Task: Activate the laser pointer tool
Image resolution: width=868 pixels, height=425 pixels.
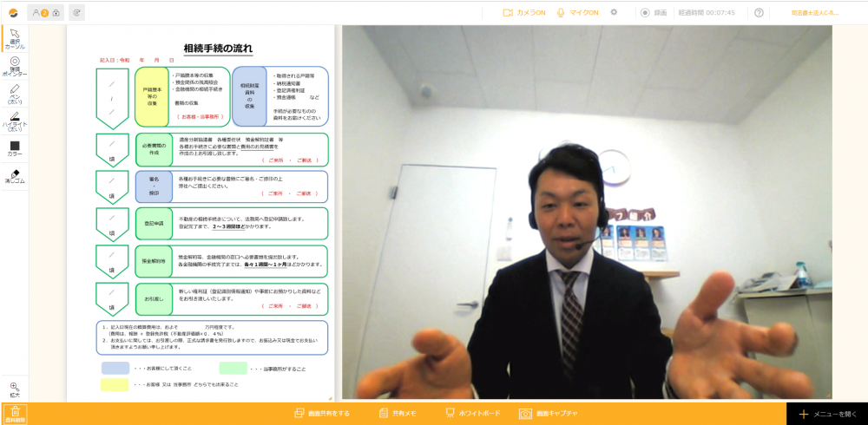Action: click(15, 67)
